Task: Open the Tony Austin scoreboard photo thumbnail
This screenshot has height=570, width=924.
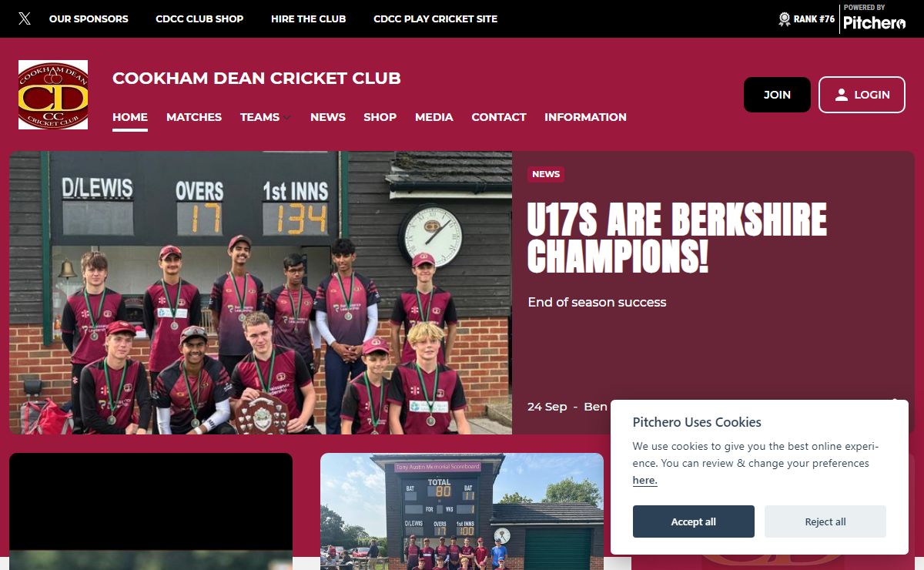Action: (x=462, y=511)
